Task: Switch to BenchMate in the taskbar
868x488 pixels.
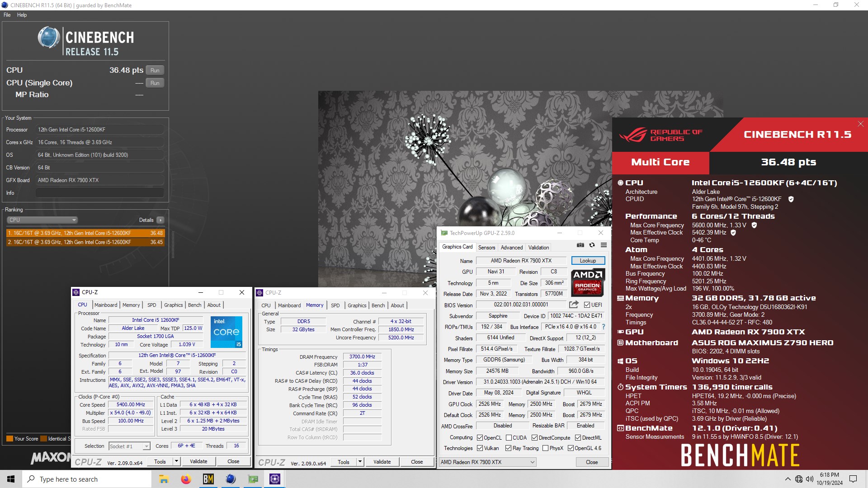Action: 208,479
